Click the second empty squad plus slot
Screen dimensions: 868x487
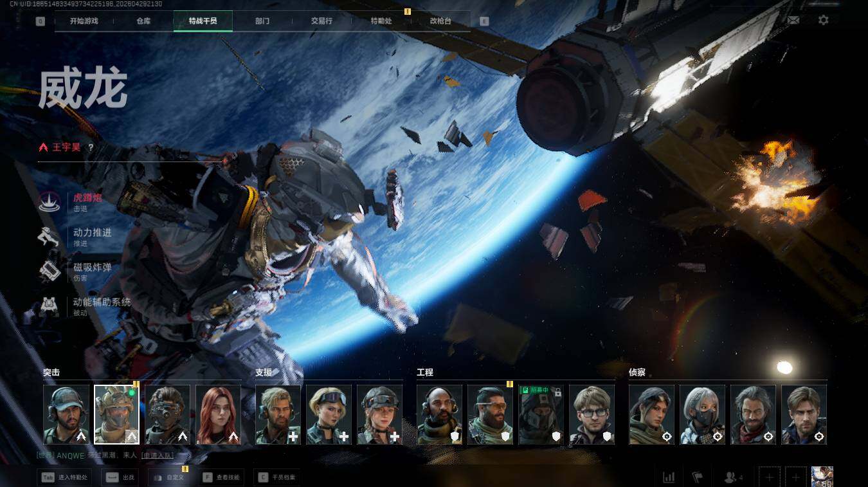point(796,477)
